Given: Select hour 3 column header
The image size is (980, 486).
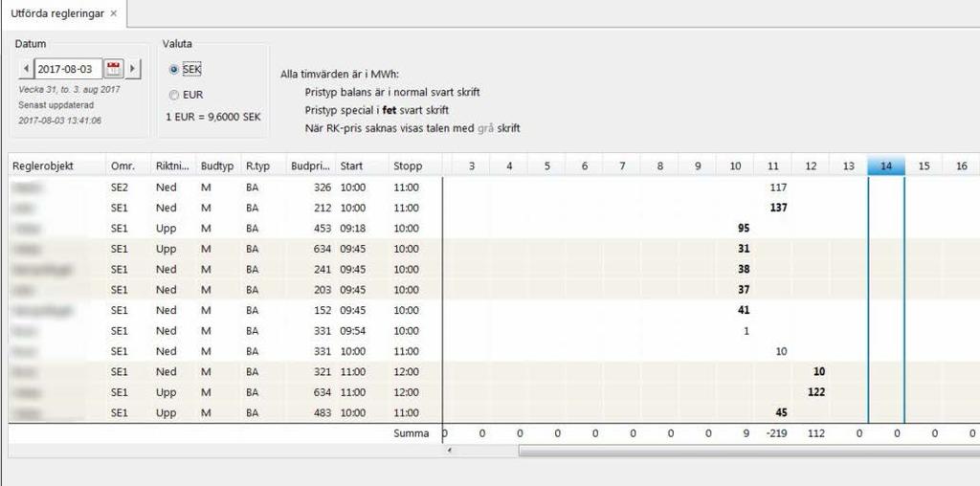Looking at the screenshot, I should click(x=471, y=166).
